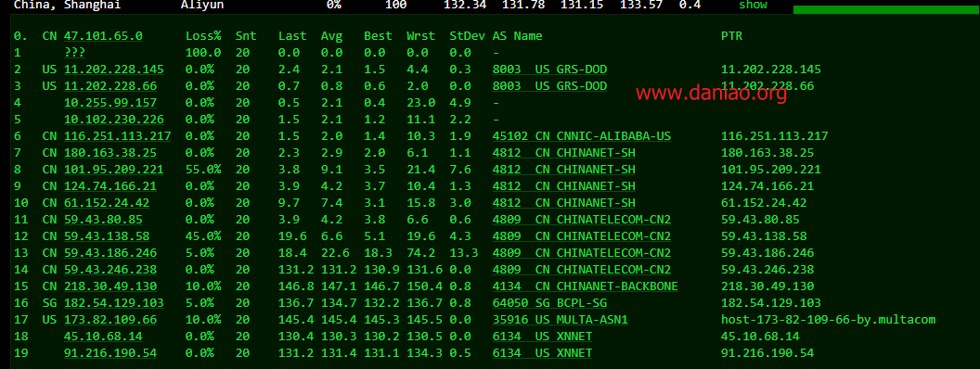The height and width of the screenshot is (369, 980).
Task: Click the 'China, Shanghai' location text
Action: pyautogui.click(x=67, y=5)
